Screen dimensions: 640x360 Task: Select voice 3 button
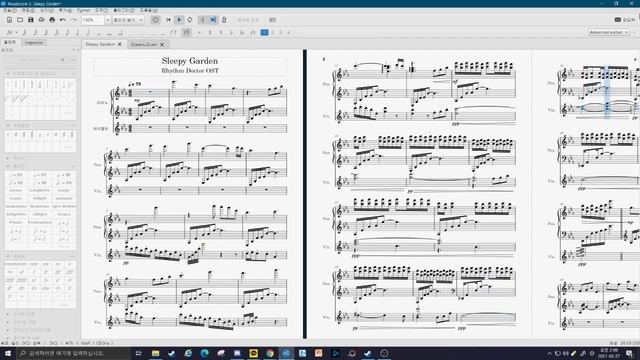coord(281,32)
